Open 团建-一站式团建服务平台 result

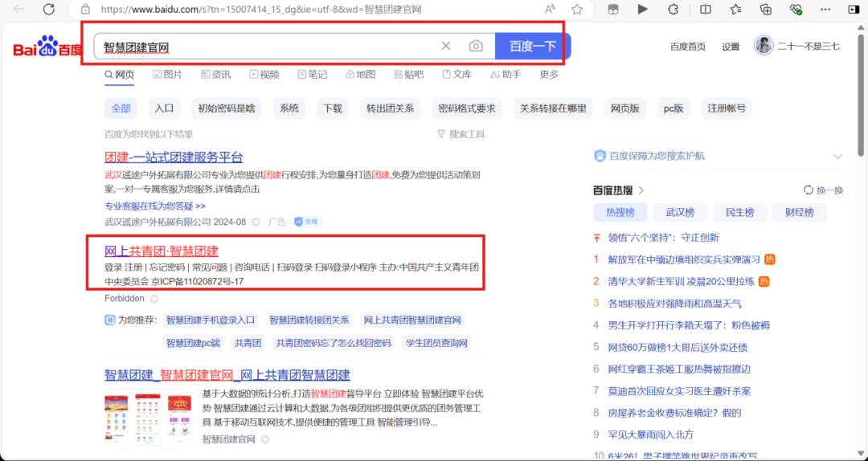[x=174, y=157]
